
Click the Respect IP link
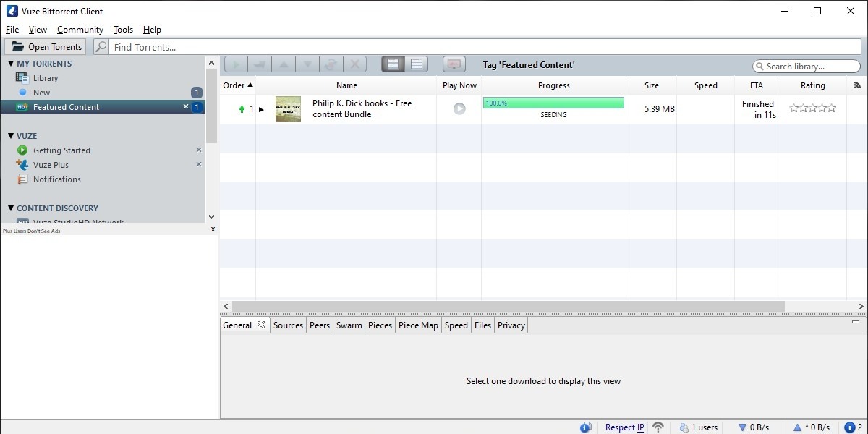pyautogui.click(x=624, y=427)
